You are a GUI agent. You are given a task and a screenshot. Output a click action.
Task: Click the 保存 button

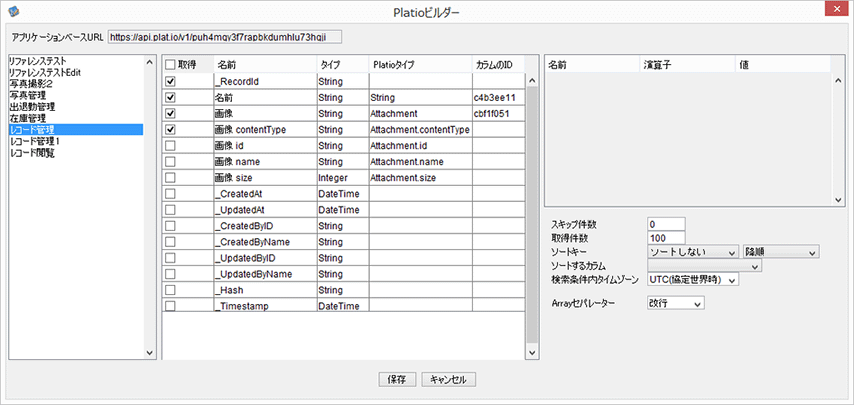click(x=398, y=380)
